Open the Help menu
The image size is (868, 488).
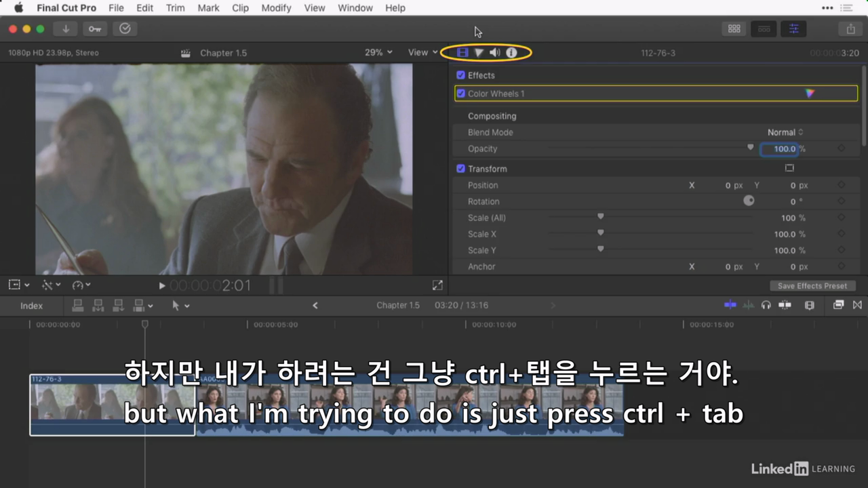[x=395, y=8]
